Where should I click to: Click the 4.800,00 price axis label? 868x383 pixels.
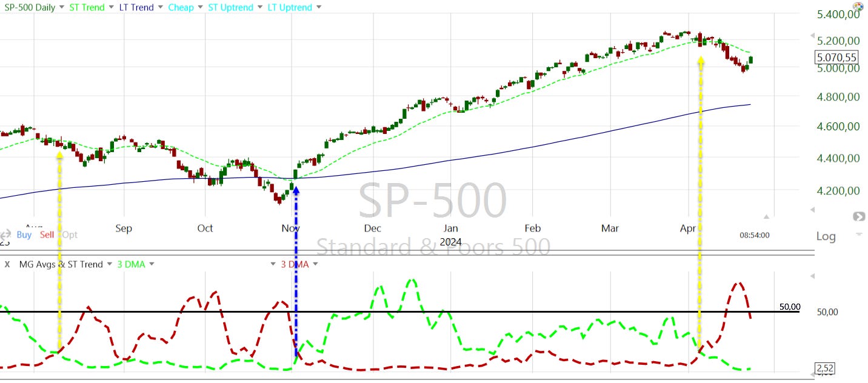[x=838, y=97]
